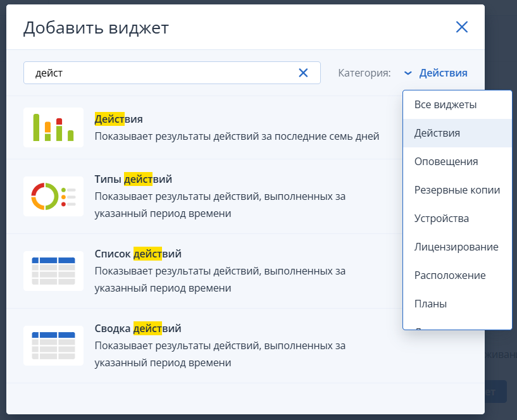Select the Типы действий widget title
Screen dimensions: 517x420
[134, 179]
